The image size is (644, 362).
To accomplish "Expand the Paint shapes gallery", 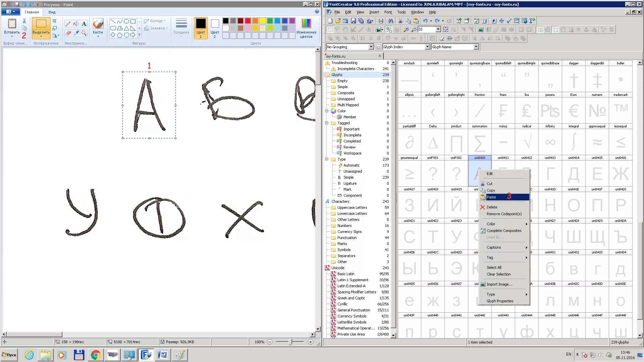I will (139, 35).
